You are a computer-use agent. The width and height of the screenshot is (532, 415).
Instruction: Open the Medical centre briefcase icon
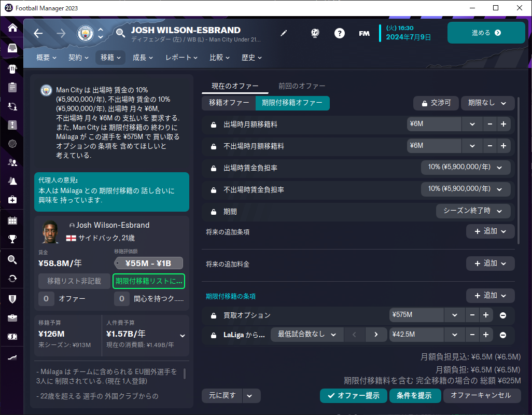click(x=12, y=200)
